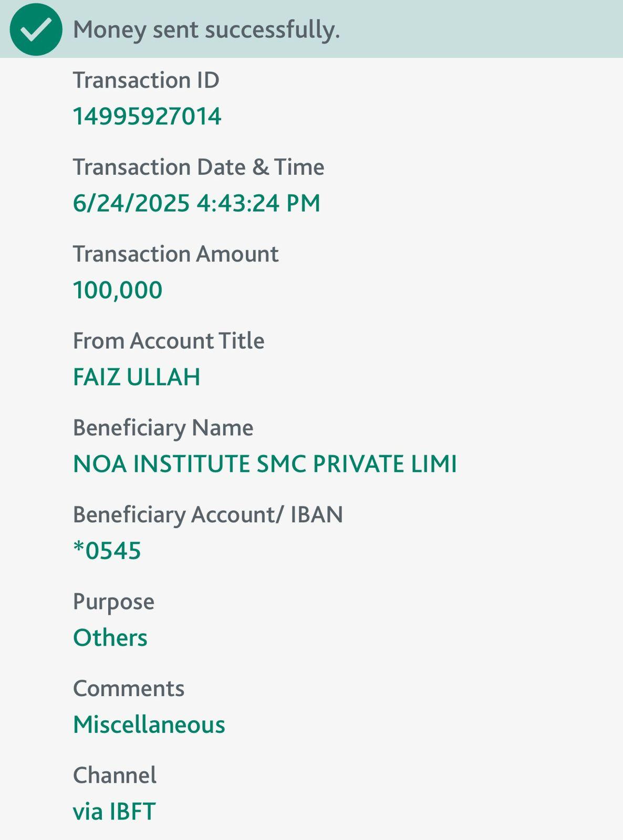Click the Channel label

115,775
